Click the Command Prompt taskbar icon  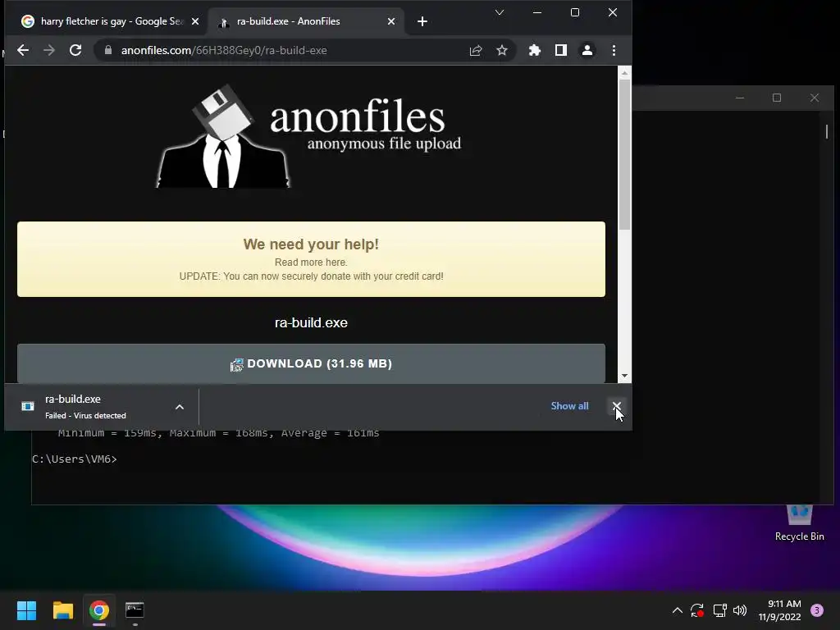coord(135,610)
